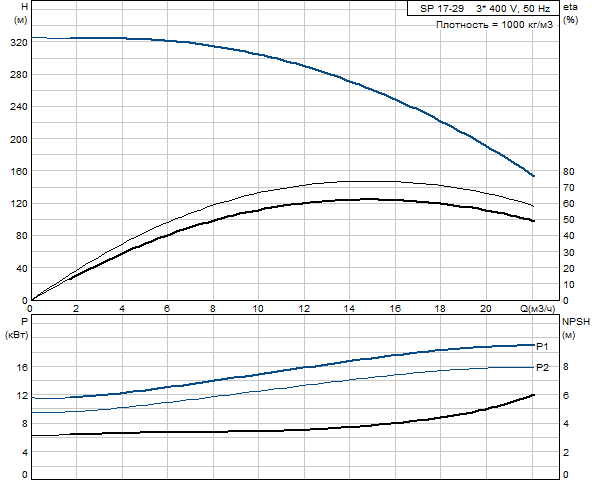Click the density text Плотность = 1000 кг/м3

tap(494, 25)
